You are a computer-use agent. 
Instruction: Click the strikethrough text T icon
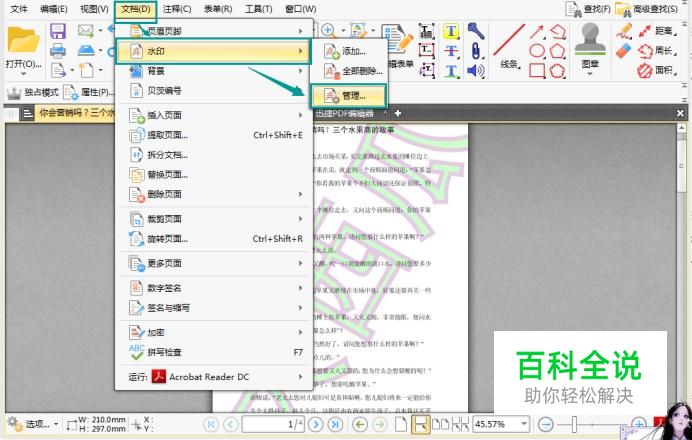tap(451, 51)
